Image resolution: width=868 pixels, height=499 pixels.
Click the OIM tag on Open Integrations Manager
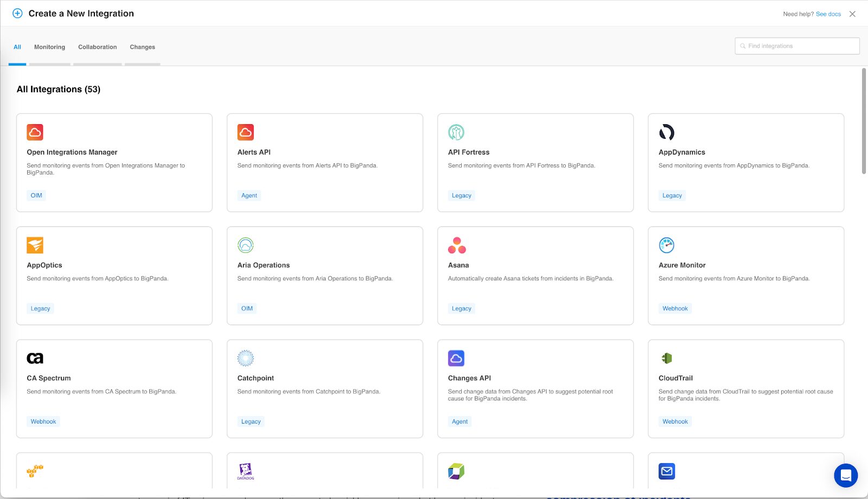pos(36,195)
